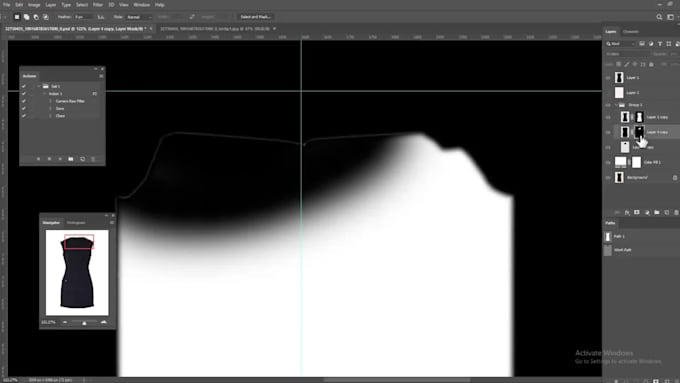
Task: Click Select and Mask button
Action: point(255,17)
